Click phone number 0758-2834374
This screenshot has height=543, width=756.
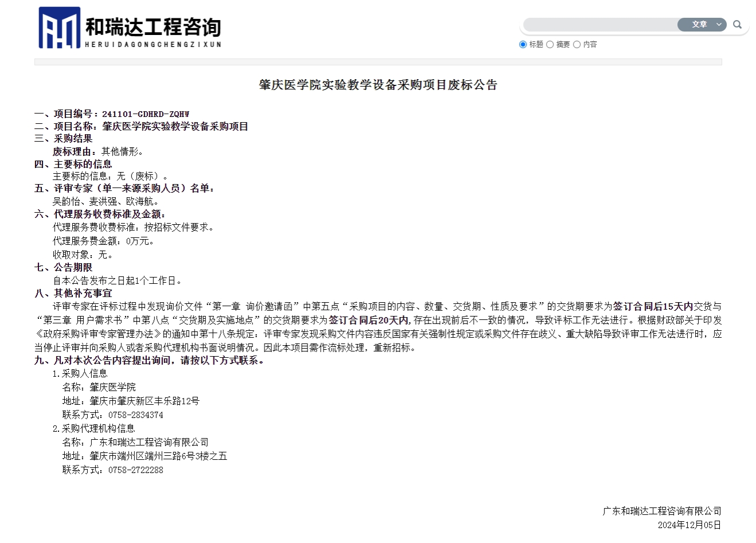pos(135,415)
